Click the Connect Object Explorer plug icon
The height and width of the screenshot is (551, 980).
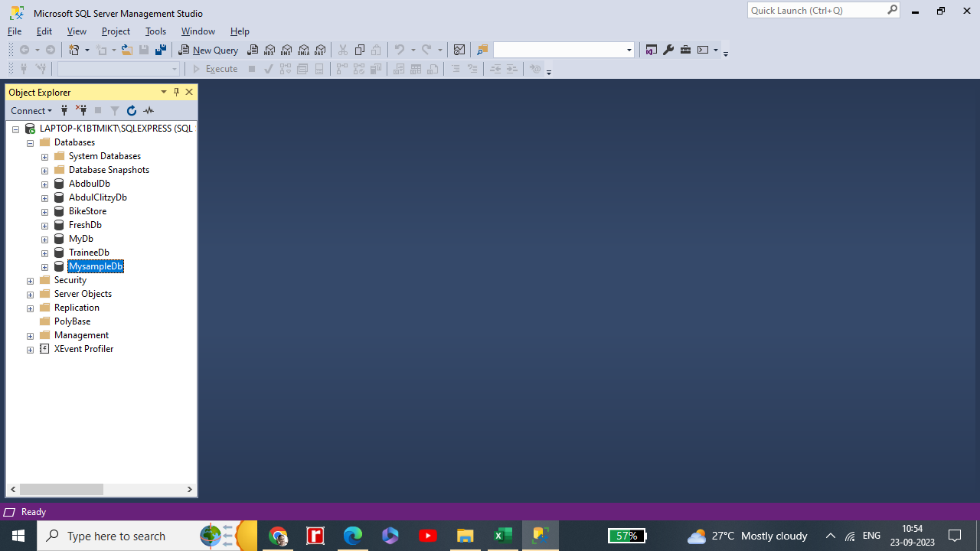[64, 110]
